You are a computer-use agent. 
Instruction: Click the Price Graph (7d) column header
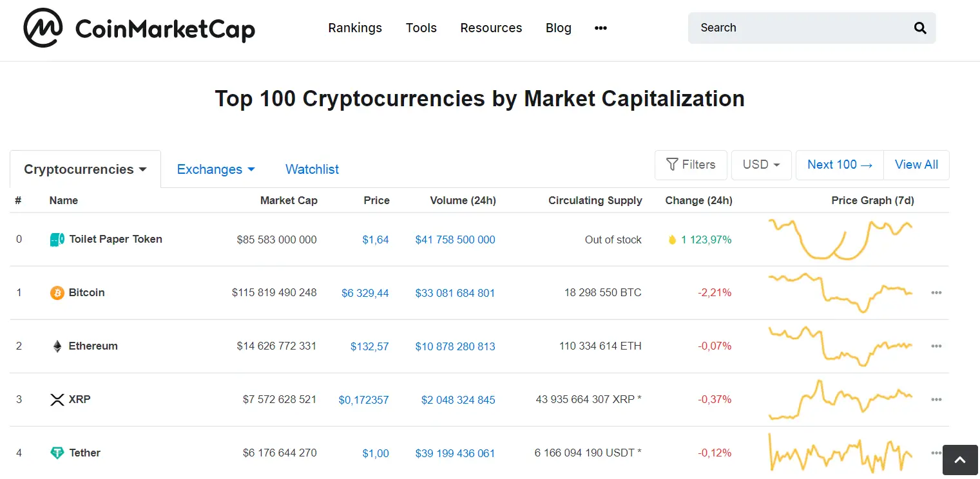point(873,200)
